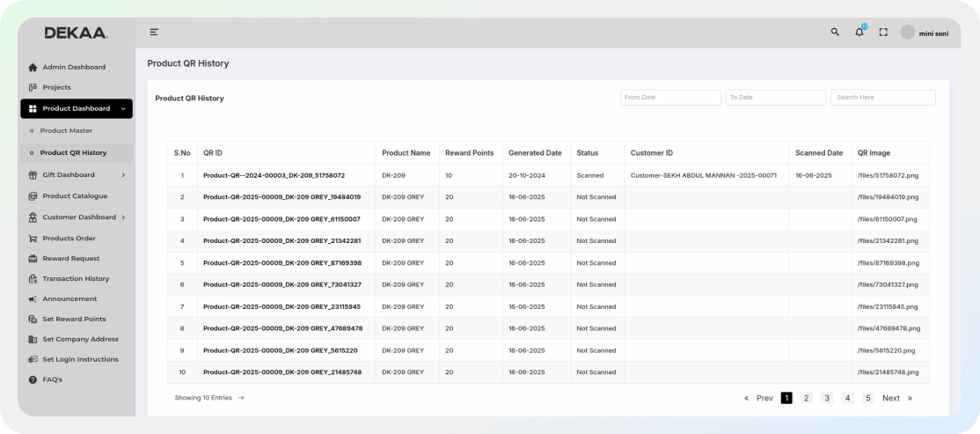Click scanned date 16-06-2025 in row 1

(813, 176)
